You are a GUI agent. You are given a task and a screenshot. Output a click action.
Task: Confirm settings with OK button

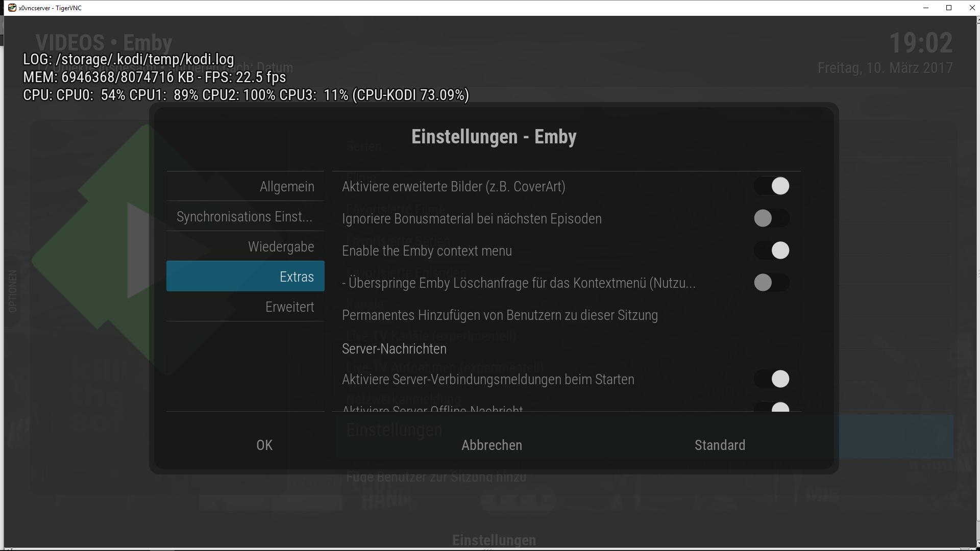(264, 445)
